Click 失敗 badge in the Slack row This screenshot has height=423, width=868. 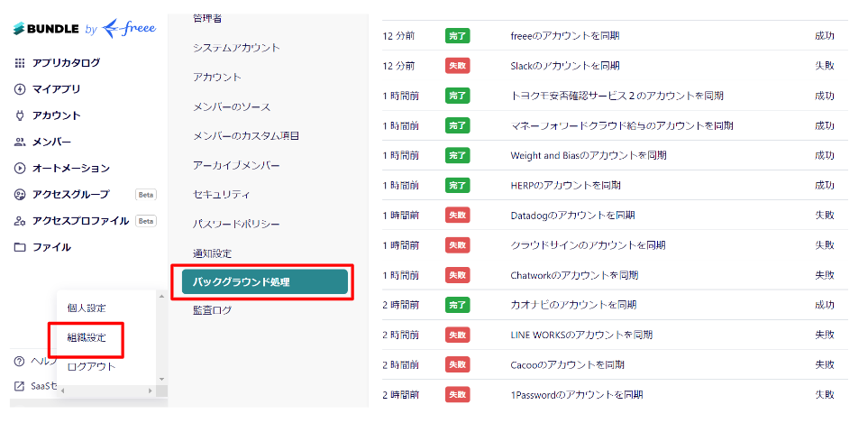(x=457, y=66)
